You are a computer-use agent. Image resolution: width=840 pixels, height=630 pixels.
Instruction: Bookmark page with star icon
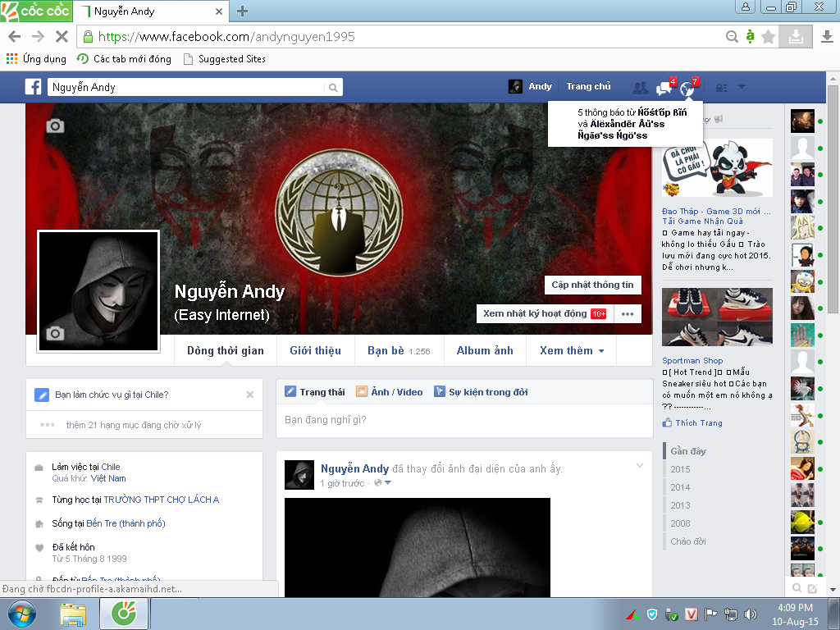(x=768, y=36)
